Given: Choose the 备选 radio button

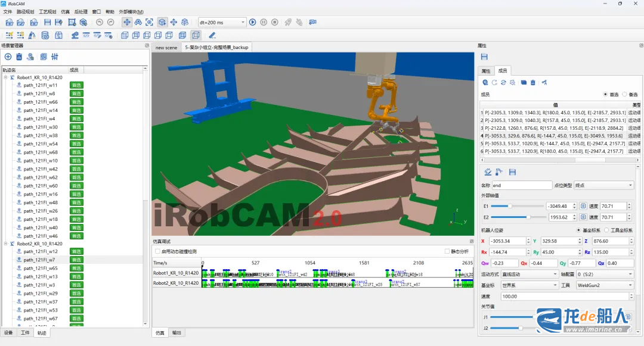Looking at the screenshot, I should [x=624, y=94].
